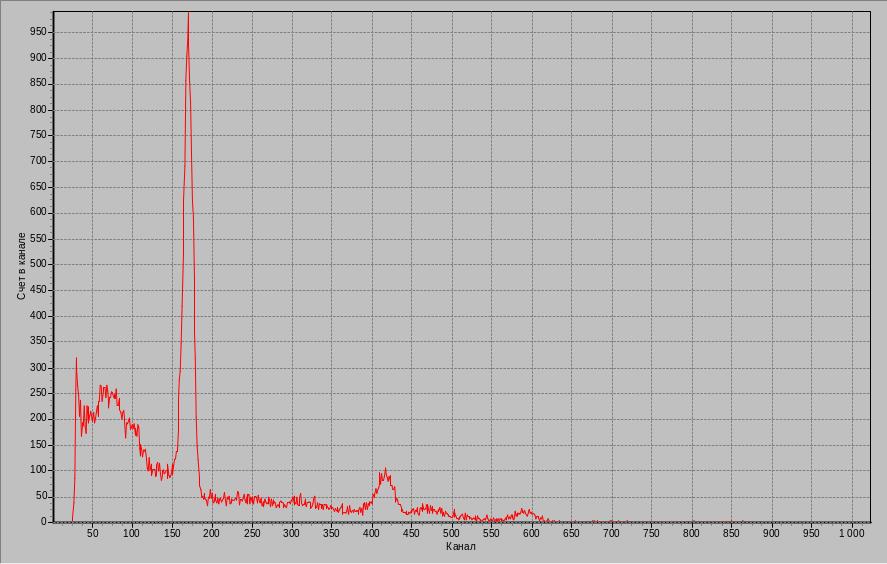Select the x-axis label 600

point(532,533)
